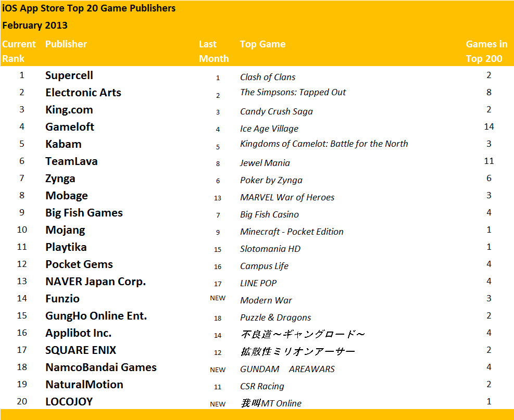Click top game 'Jewel Mania'
The height and width of the screenshot is (420, 514).
pos(265,163)
